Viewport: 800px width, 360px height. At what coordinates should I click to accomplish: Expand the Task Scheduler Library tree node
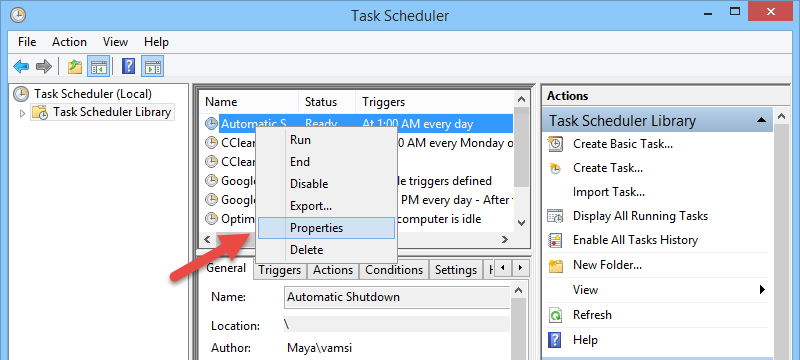pyautogui.click(x=22, y=113)
